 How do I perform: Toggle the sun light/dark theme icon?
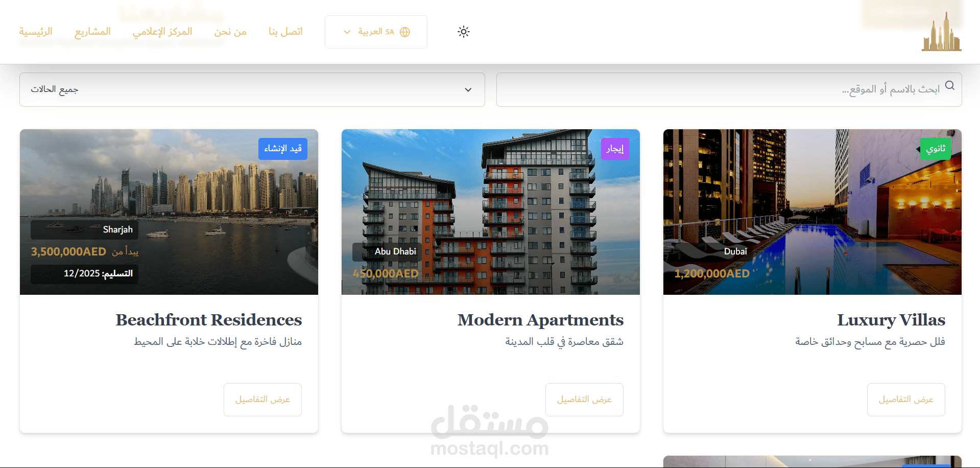(x=463, y=32)
